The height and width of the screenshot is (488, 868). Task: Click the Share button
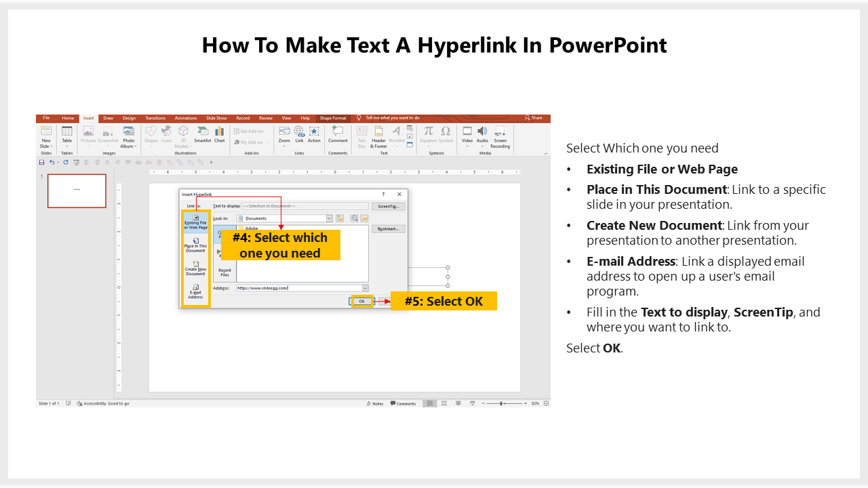(x=534, y=118)
